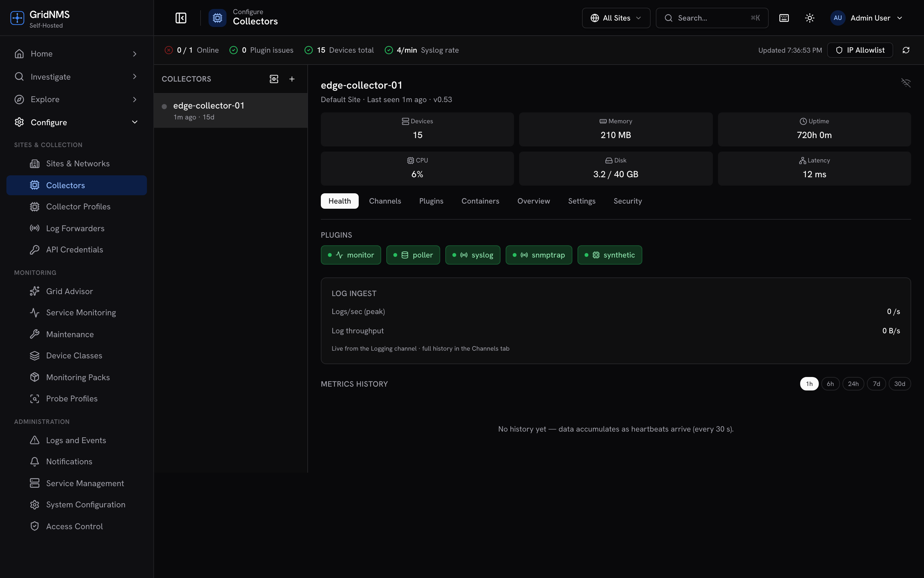
Task: Toggle light theme with sun icon
Action: point(809,18)
